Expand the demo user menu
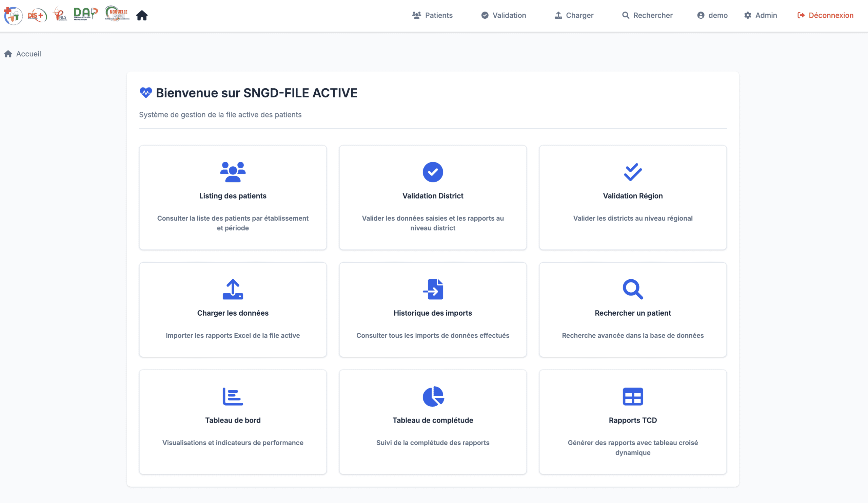Image resolution: width=868 pixels, height=503 pixels. [x=712, y=15]
